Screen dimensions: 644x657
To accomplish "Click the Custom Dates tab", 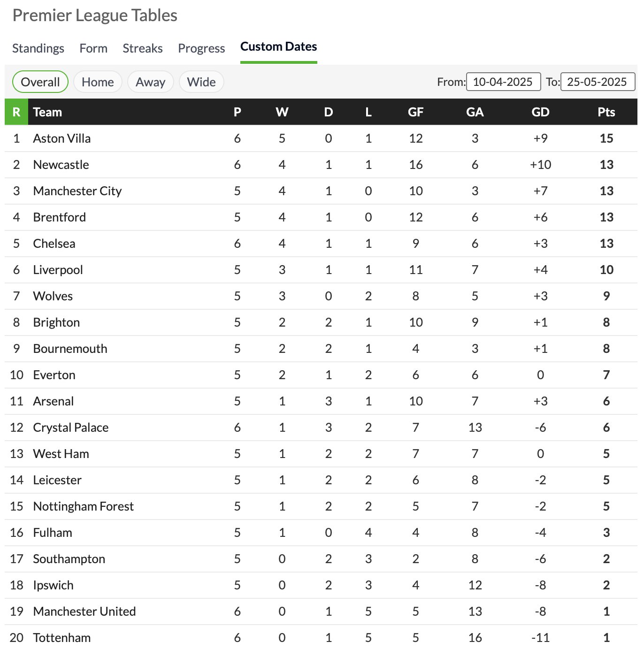I will click(x=278, y=47).
